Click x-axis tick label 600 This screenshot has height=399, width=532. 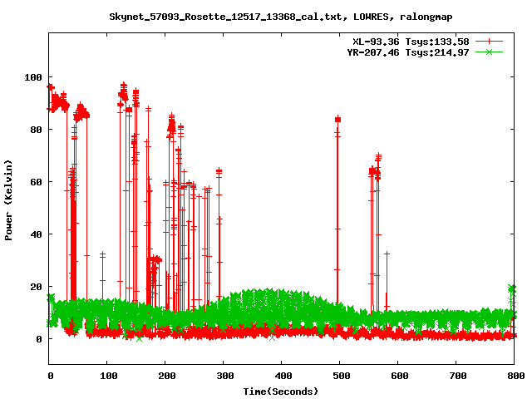400,376
